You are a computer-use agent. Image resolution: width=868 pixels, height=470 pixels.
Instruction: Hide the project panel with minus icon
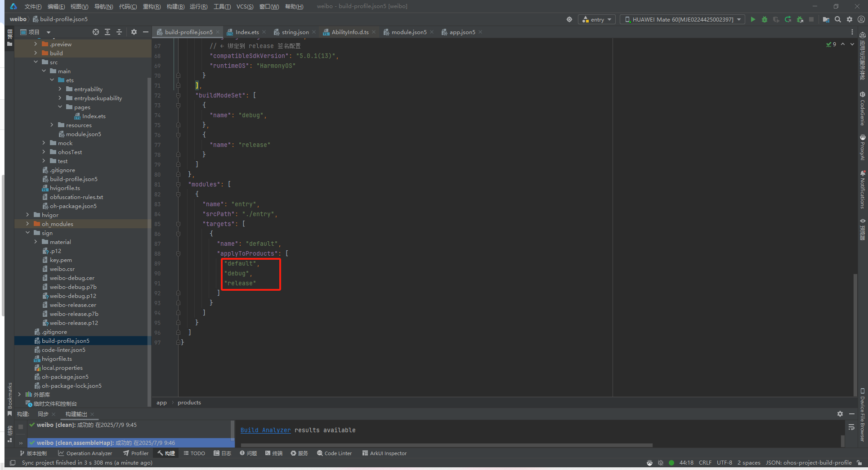146,32
